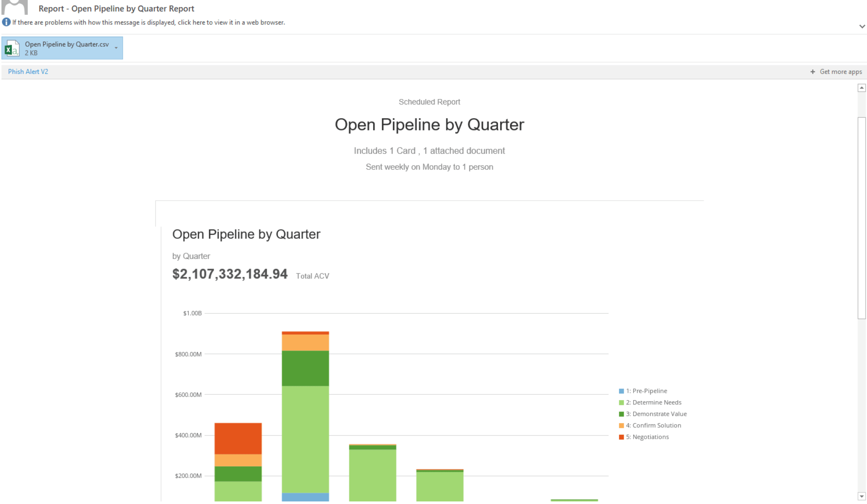Screen dimensions: 867x504
Task: Click the Pre-Pipeline blue legend swatch
Action: [621, 391]
